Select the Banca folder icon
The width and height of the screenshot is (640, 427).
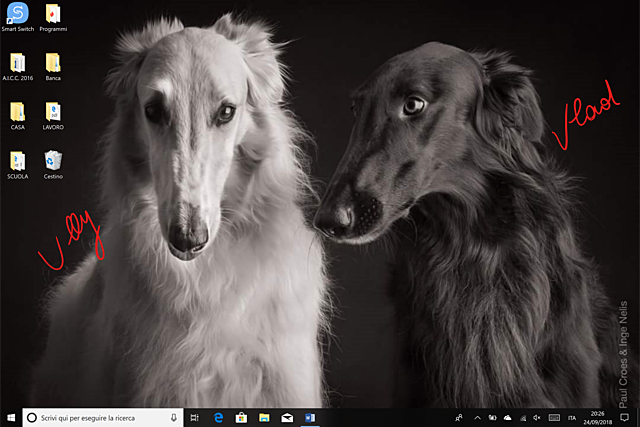[53, 67]
